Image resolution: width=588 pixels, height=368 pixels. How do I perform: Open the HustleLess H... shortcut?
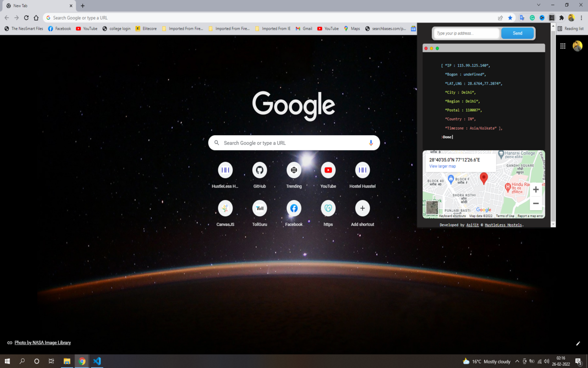click(225, 175)
